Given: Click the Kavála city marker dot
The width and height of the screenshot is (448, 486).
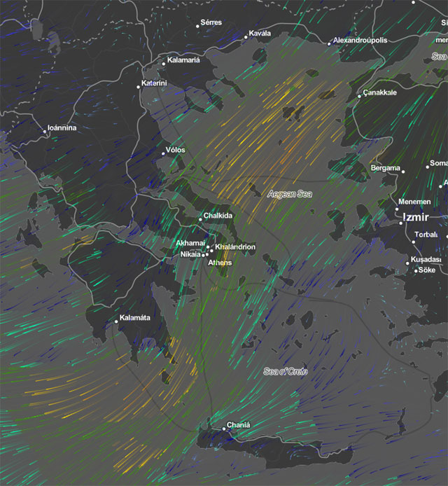Looking at the screenshot, I should (x=246, y=36).
